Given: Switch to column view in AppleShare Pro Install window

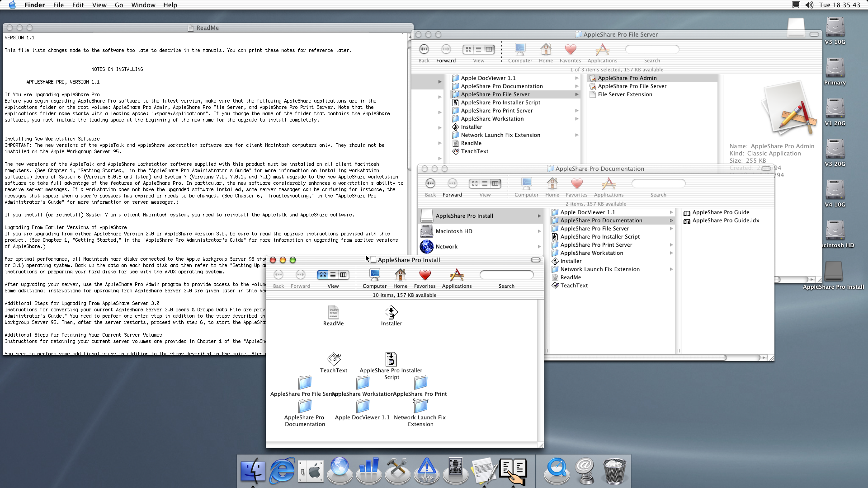Looking at the screenshot, I should click(x=344, y=275).
